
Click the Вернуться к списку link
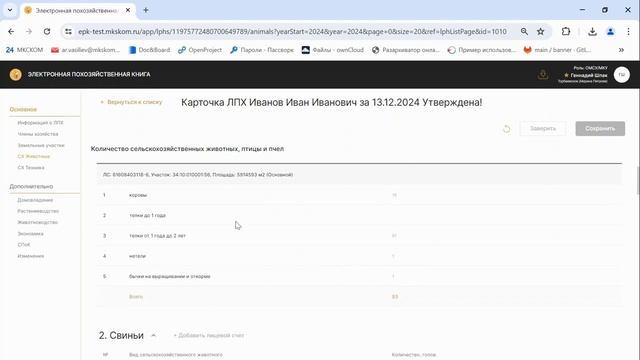[131, 102]
